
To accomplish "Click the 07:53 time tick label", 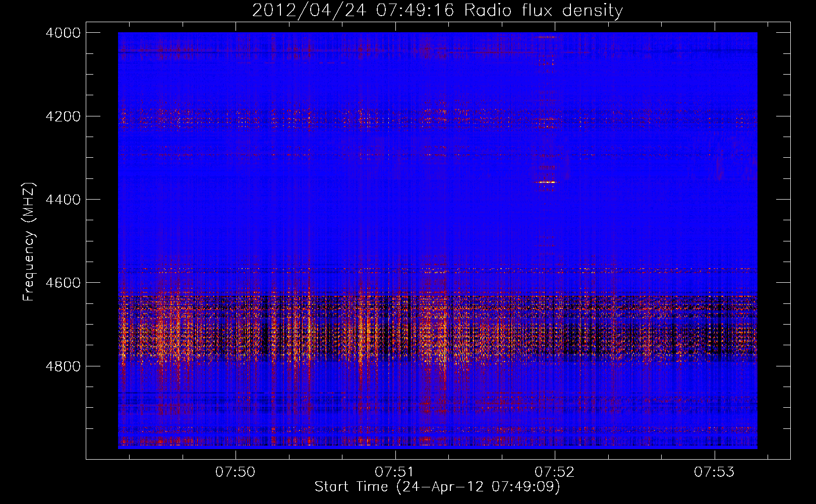I will [715, 472].
